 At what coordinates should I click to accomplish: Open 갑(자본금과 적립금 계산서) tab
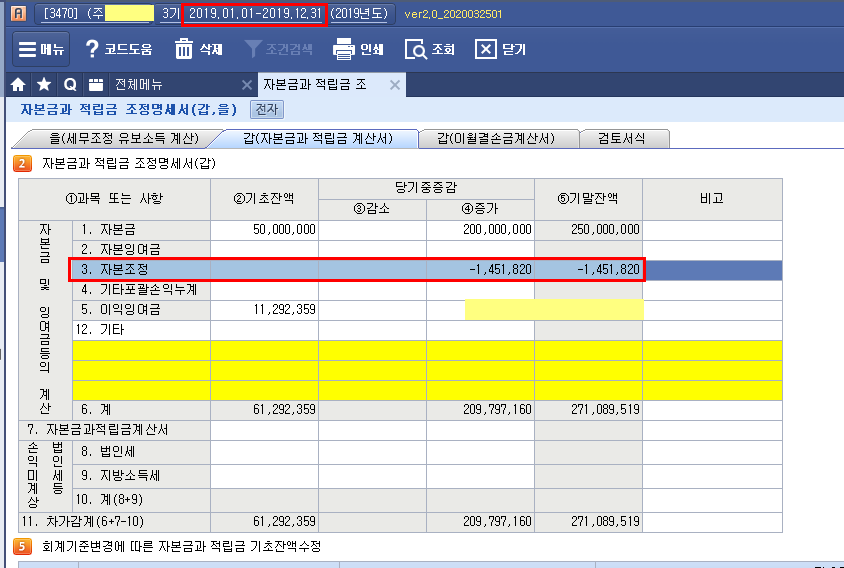click(318, 138)
